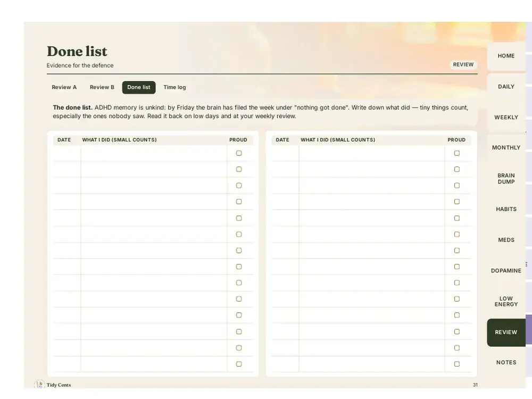Viewport: 532px width, 399px height.
Task: Switch to the Review A sub-tab
Action: [64, 87]
